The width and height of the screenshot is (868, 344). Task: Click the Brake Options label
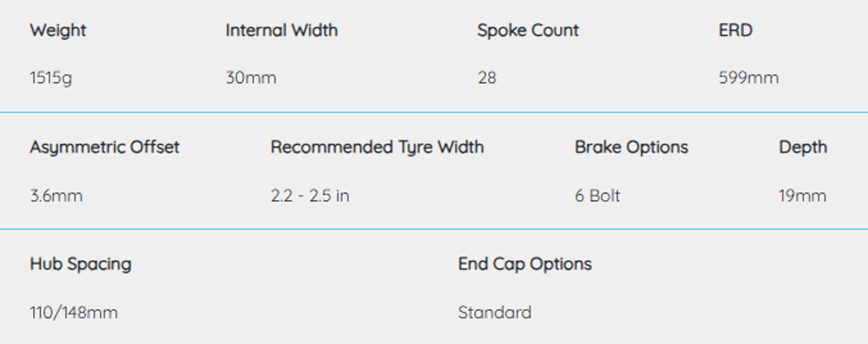tap(631, 147)
